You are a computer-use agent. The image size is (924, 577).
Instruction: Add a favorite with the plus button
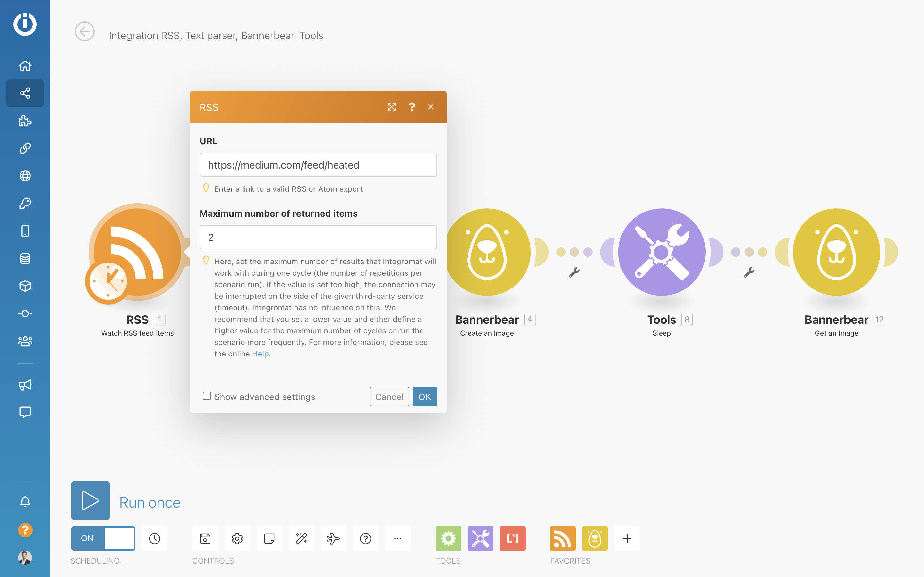pos(627,539)
